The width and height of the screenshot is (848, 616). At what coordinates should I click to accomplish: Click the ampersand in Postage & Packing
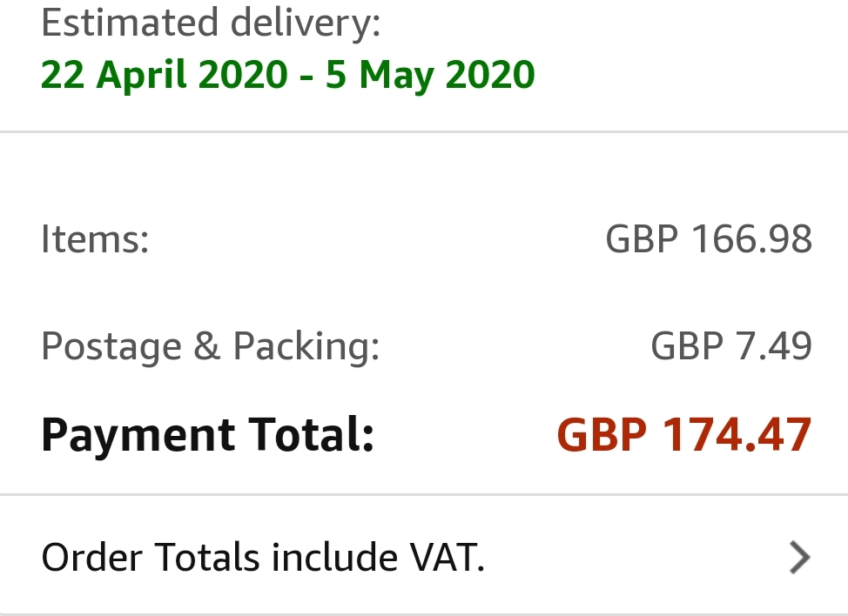[206, 346]
